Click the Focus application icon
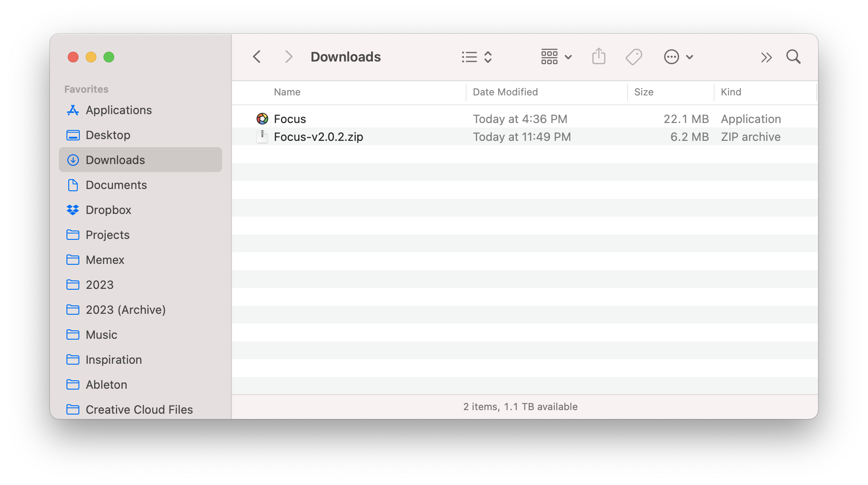 (x=262, y=119)
